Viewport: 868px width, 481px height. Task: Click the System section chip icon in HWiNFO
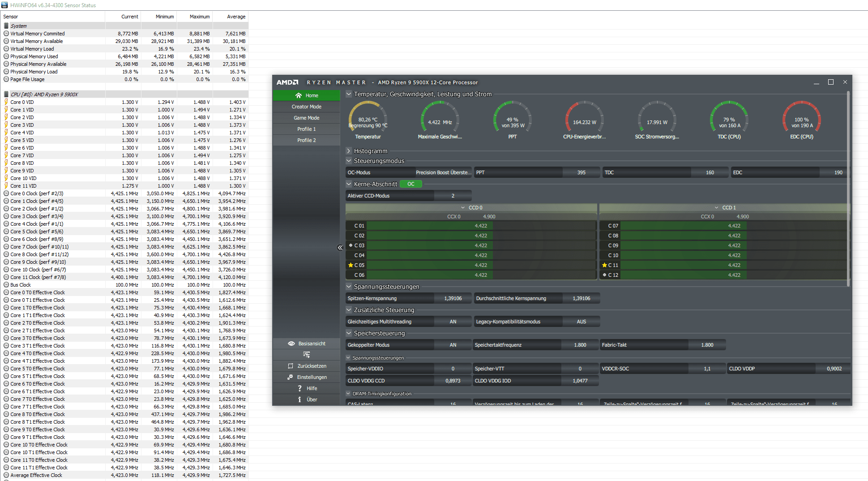(x=6, y=26)
